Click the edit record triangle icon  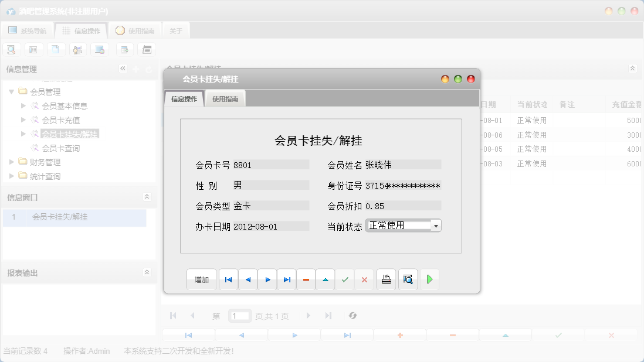point(325,279)
